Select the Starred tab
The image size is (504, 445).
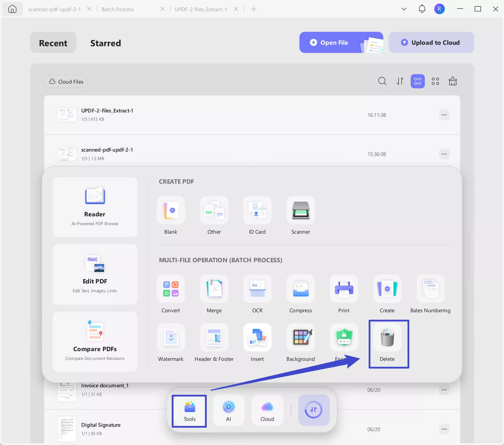click(x=106, y=43)
